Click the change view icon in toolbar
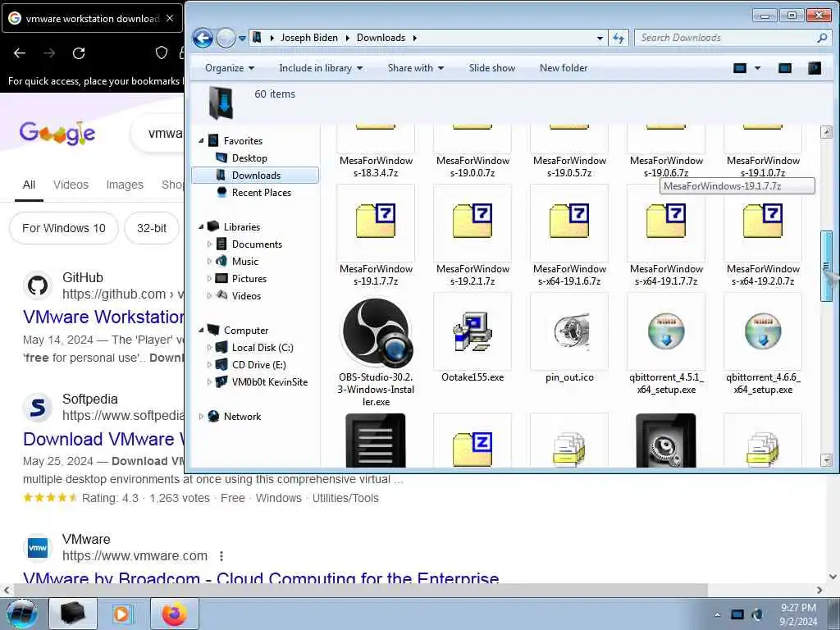Screen dimensions: 840x630 [740, 68]
